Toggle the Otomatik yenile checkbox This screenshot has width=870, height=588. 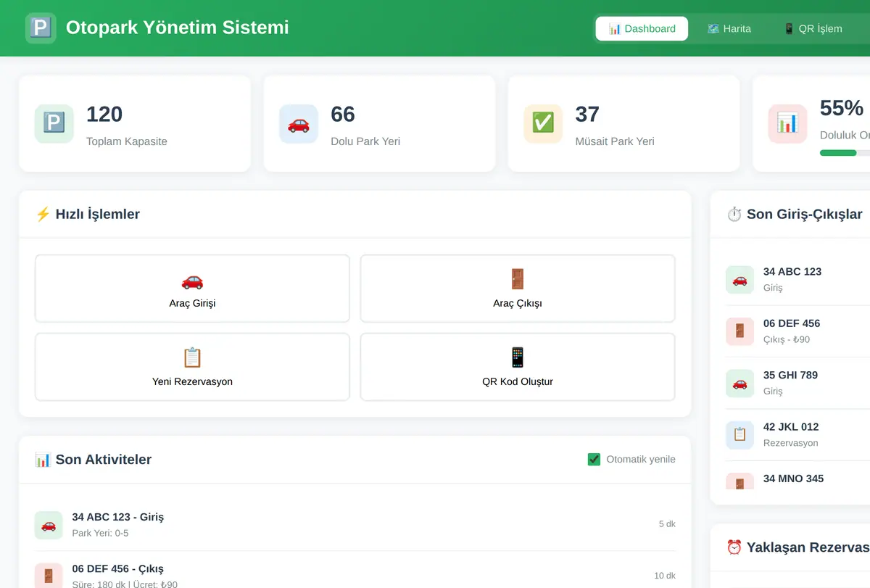tap(594, 459)
